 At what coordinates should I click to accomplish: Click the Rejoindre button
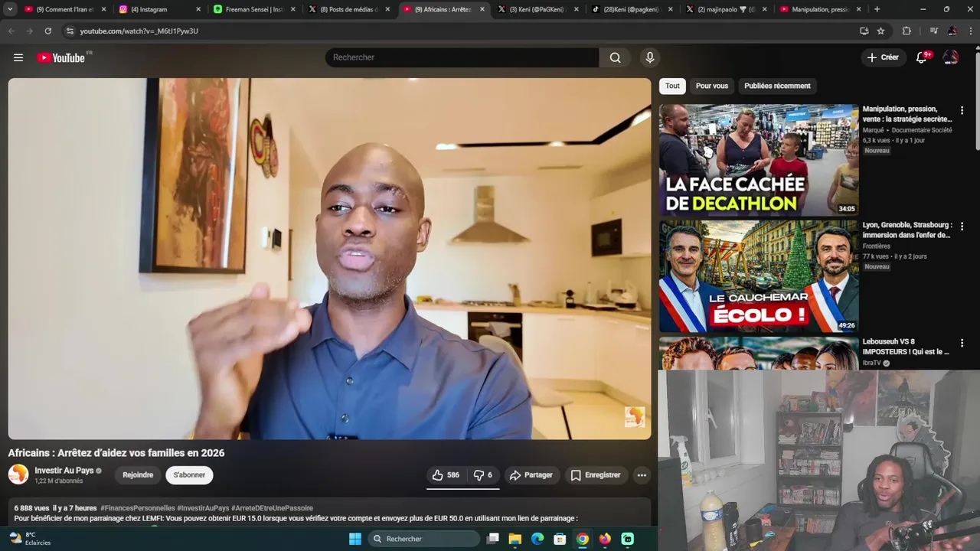tap(138, 475)
